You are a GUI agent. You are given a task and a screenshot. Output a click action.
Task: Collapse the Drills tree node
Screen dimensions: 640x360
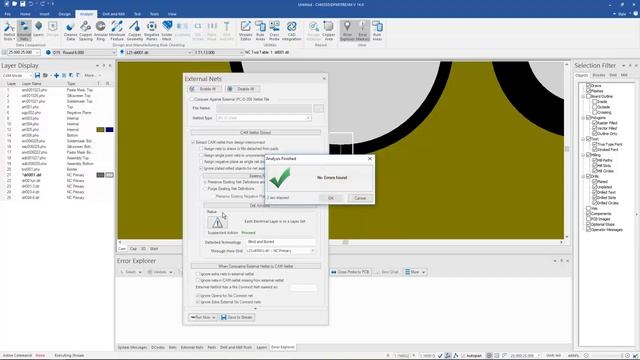583,176
